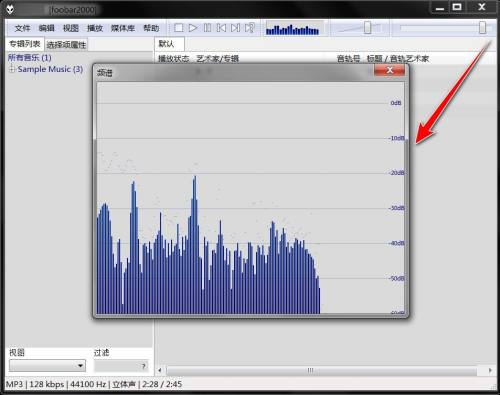
Task: Select 所有音乐 (1) tree item
Action: (29, 58)
